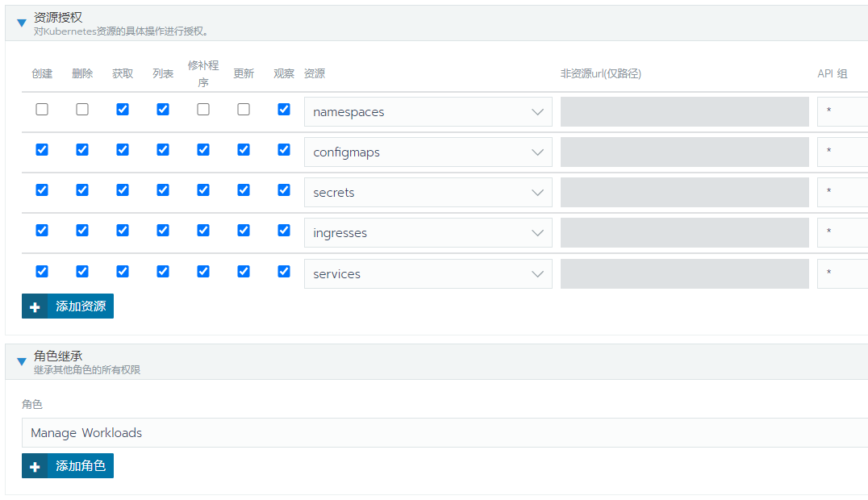
Task: Click the Manage Workloads role field
Action: tap(444, 433)
